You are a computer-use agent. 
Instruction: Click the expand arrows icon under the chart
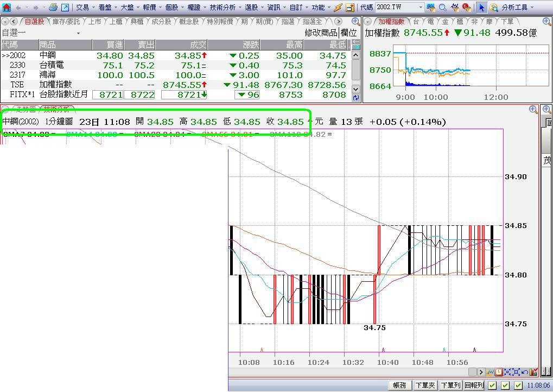pyautogui.click(x=516, y=372)
